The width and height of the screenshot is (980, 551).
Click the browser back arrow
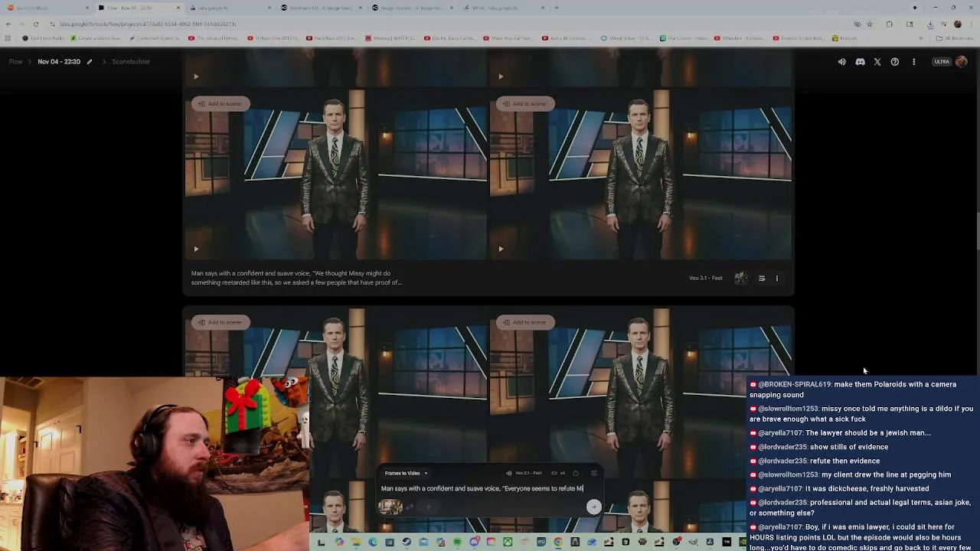pos(8,24)
